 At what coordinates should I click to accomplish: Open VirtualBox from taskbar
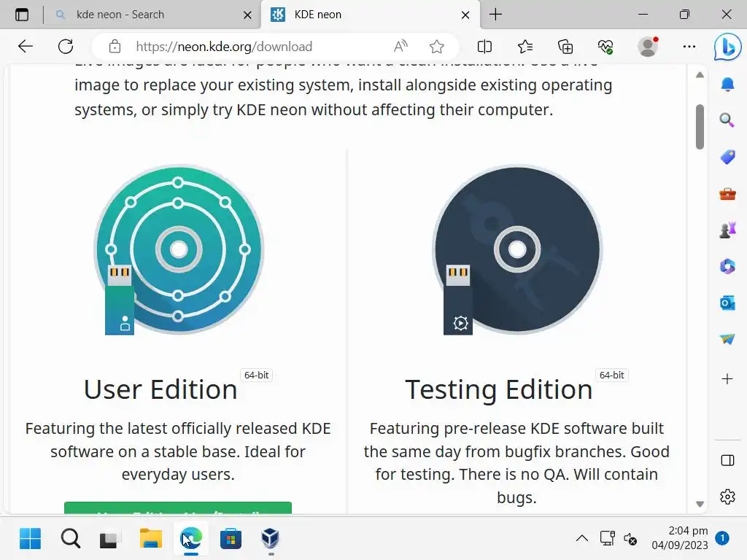[x=270, y=539]
